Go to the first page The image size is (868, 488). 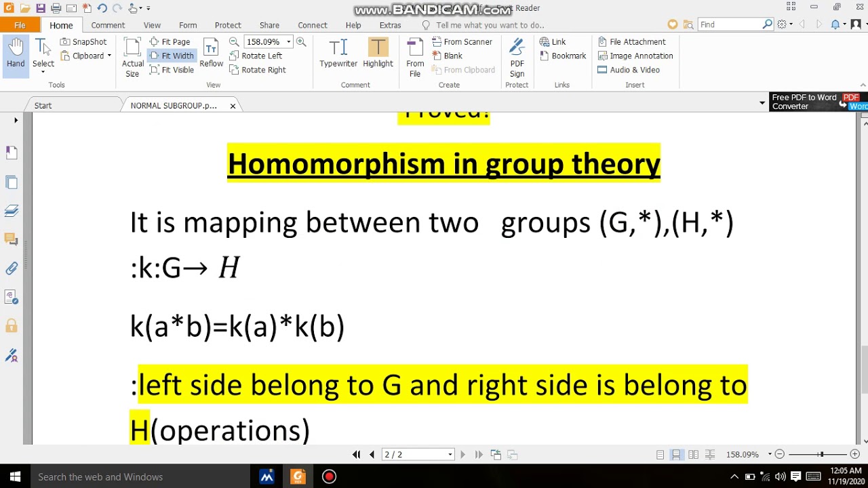[x=357, y=455]
